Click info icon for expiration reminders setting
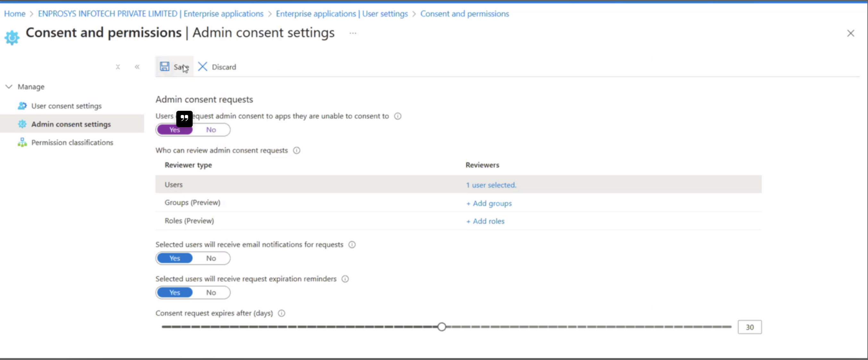This screenshot has height=360, width=868. click(x=345, y=279)
